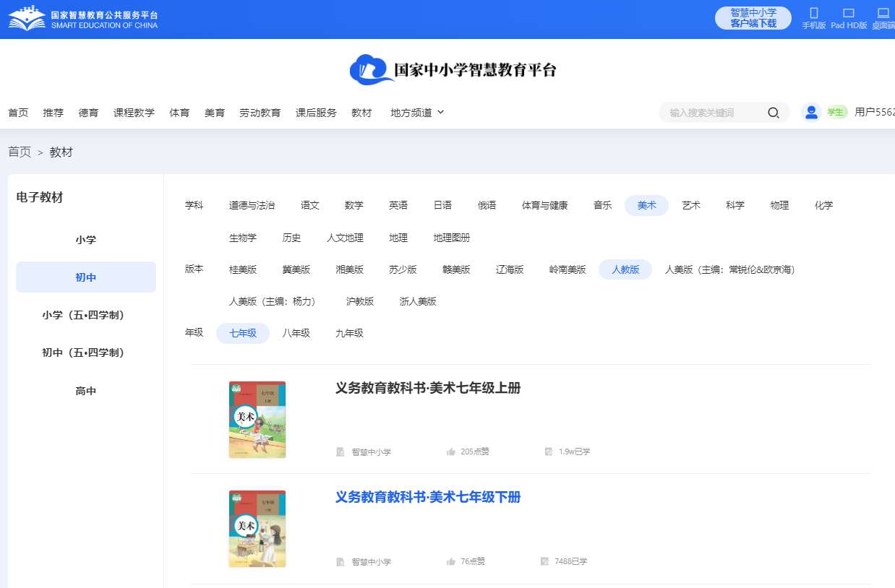The width and height of the screenshot is (895, 588).
Task: Open 劳动教育 in the navigation bar
Action: 260,113
